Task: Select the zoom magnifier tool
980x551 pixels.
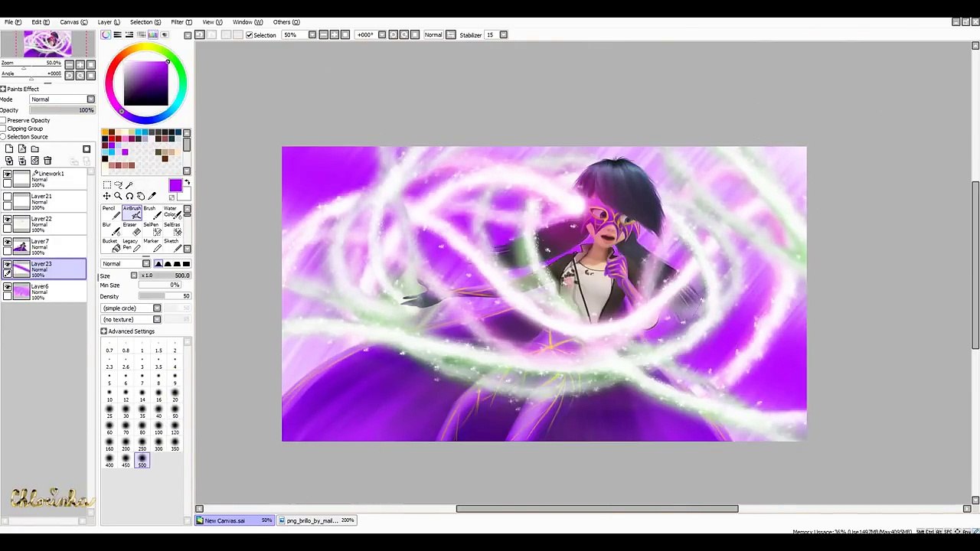Action: click(x=118, y=197)
